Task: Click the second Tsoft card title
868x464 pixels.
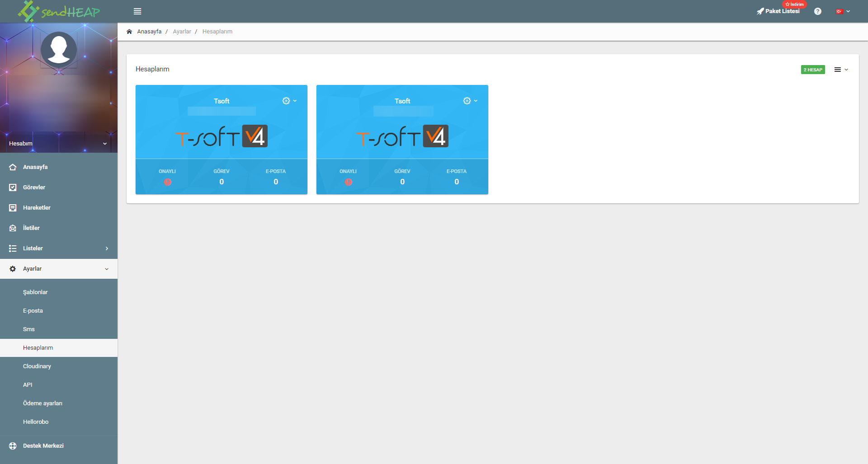Action: (402, 101)
